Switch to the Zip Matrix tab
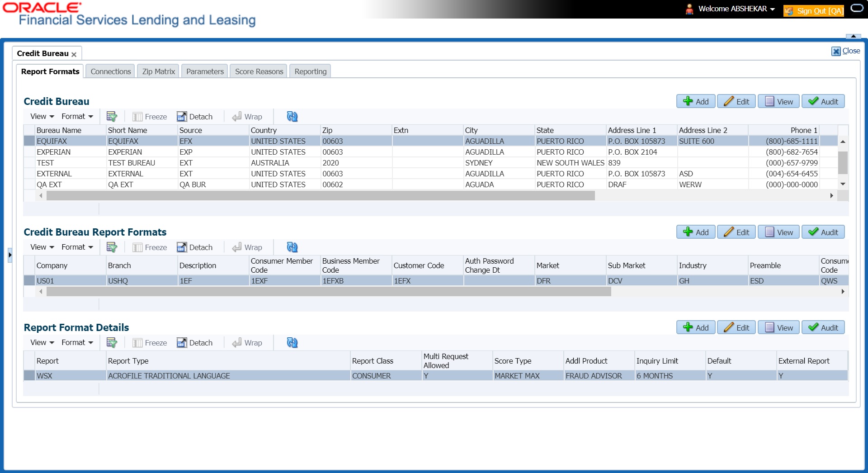Viewport: 868px width, 473px height. [x=158, y=71]
